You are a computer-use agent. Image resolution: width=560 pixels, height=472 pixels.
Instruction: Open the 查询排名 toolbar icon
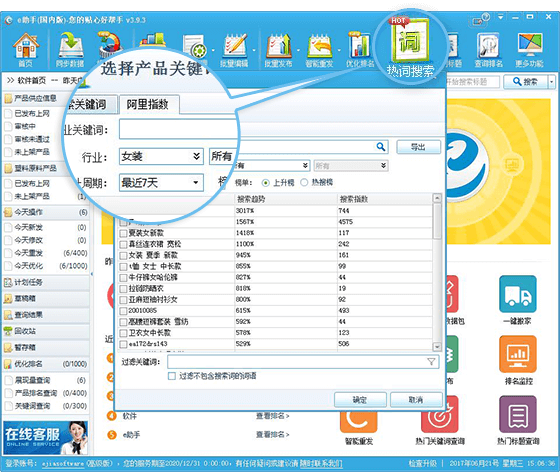coord(488,50)
